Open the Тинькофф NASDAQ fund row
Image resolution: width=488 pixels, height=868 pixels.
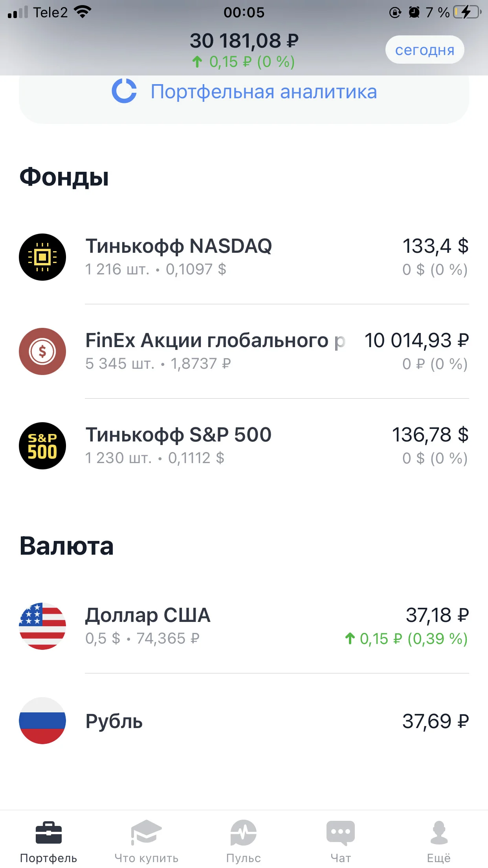click(x=244, y=257)
